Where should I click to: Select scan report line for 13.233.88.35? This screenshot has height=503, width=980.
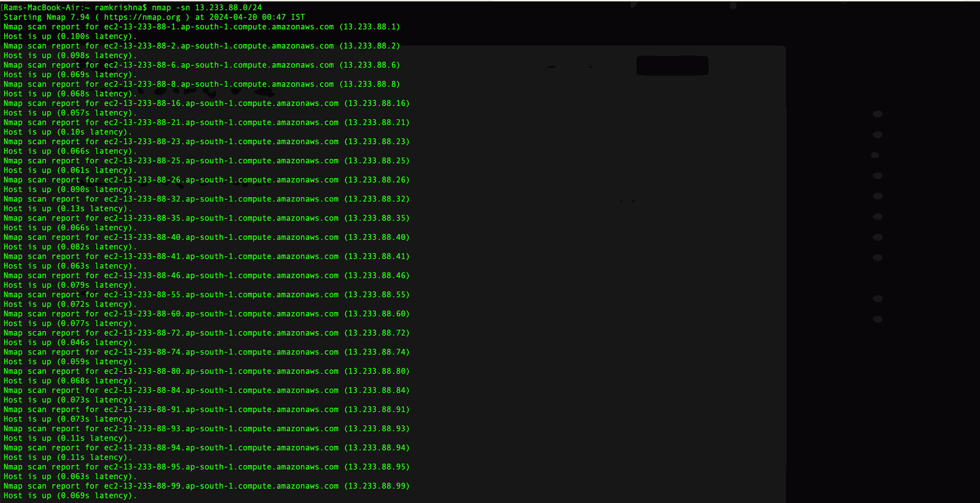point(207,218)
